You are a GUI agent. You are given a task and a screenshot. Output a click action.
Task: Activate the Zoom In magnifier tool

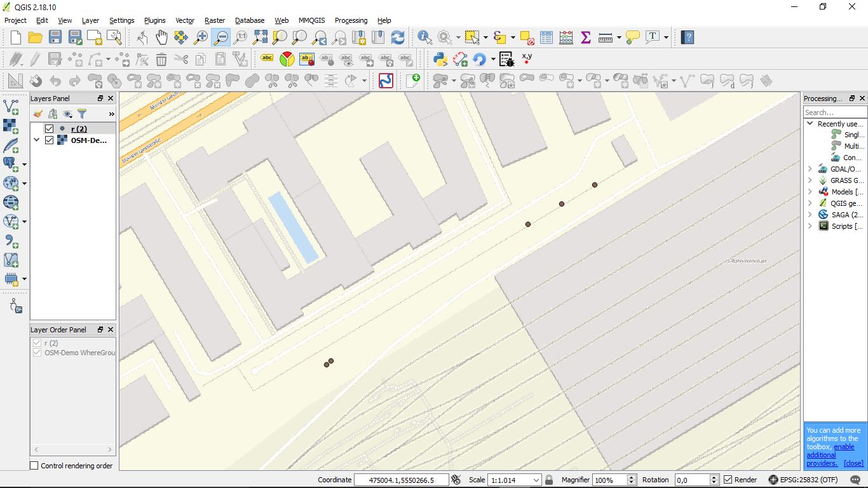[x=201, y=37]
